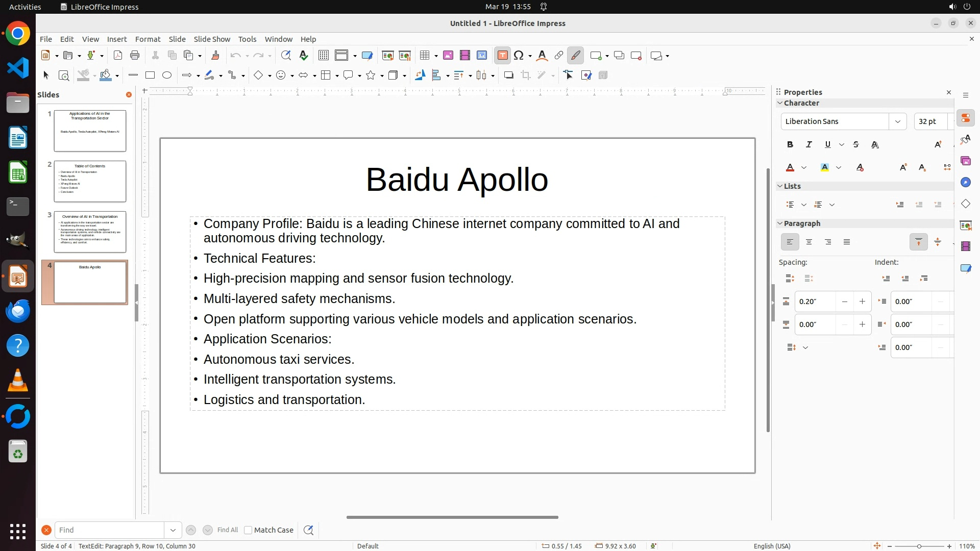This screenshot has height=551, width=980.
Task: Toggle Bold in Character panel
Action: (x=790, y=145)
